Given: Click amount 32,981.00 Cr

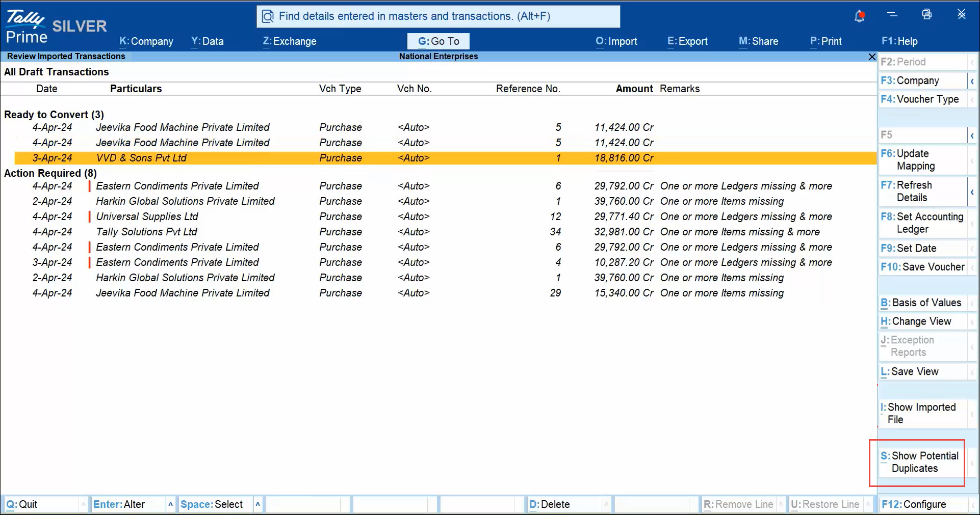Looking at the screenshot, I should [x=624, y=232].
